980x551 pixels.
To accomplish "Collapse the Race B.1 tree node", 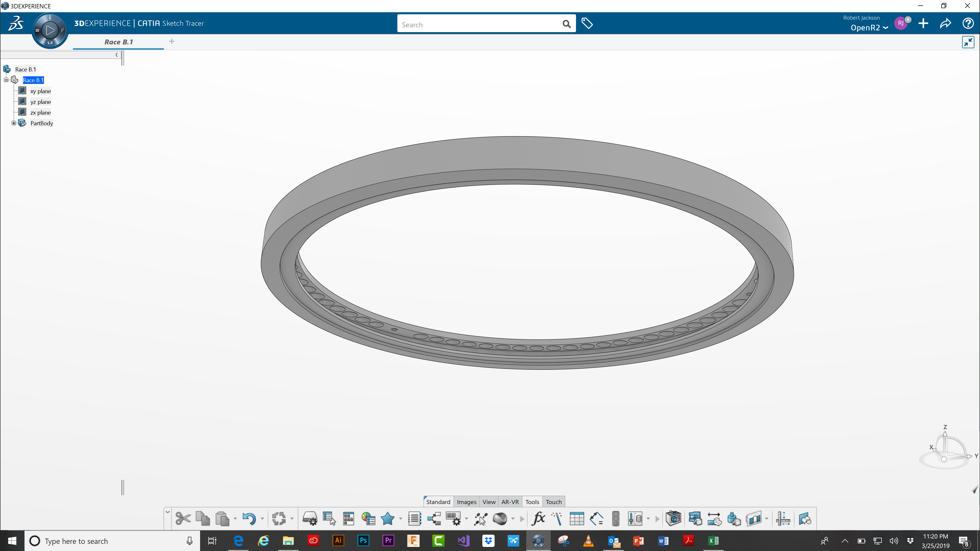I will pos(6,80).
